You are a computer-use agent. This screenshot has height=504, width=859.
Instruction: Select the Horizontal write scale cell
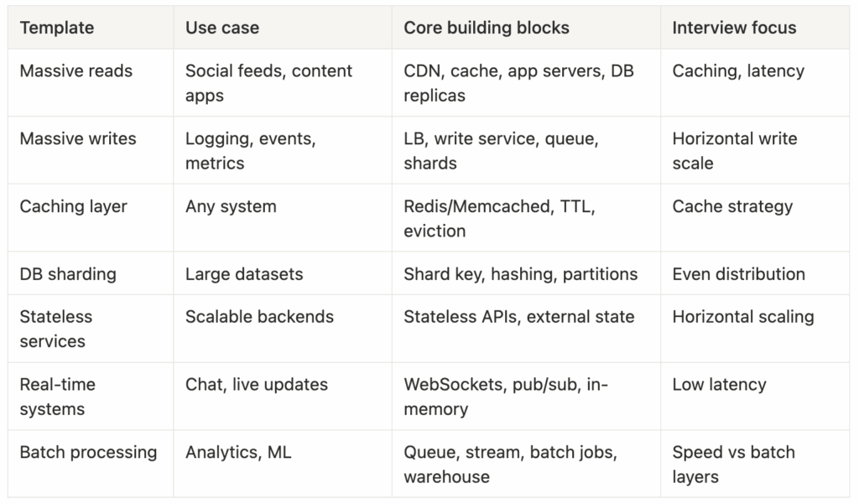[735, 150]
